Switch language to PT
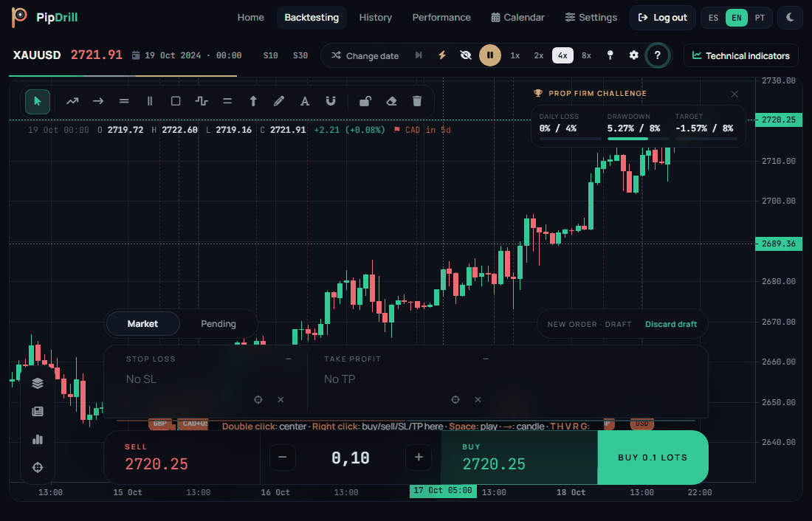Screen dimensions: 812x521 760,18
